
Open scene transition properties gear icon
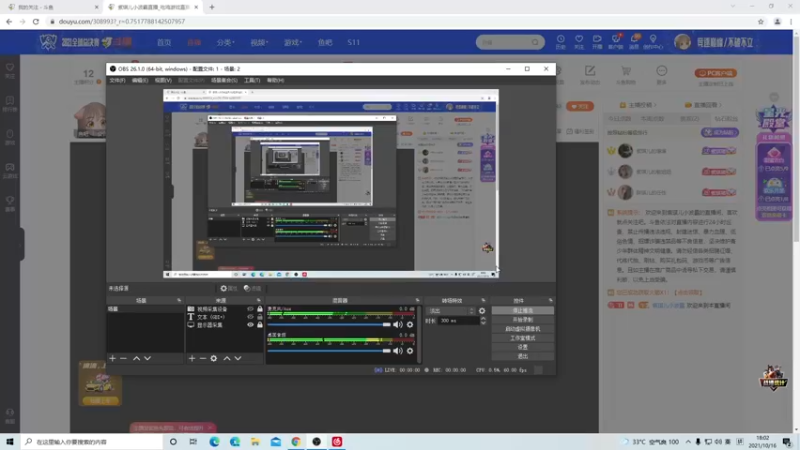482,311
